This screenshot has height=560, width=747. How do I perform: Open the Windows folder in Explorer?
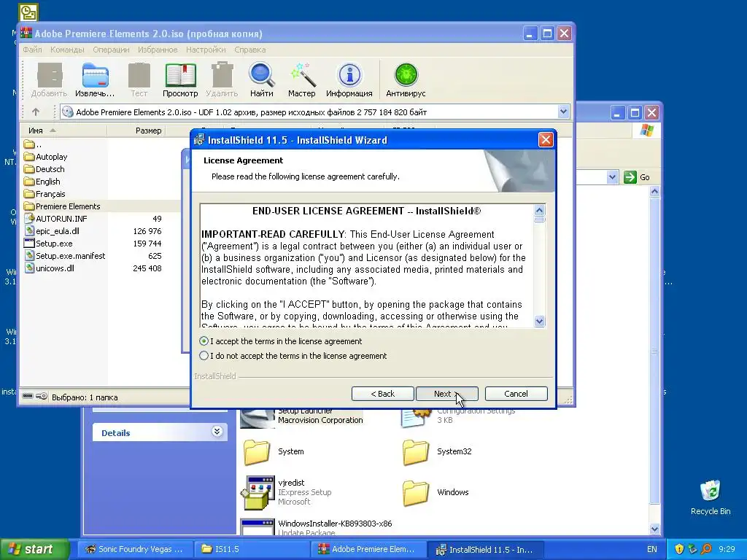pos(436,492)
